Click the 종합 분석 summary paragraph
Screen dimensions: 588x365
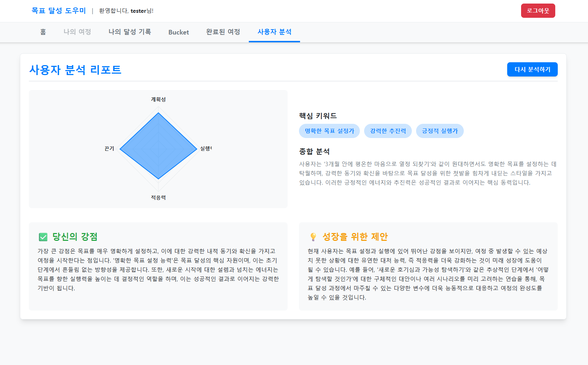428,173
